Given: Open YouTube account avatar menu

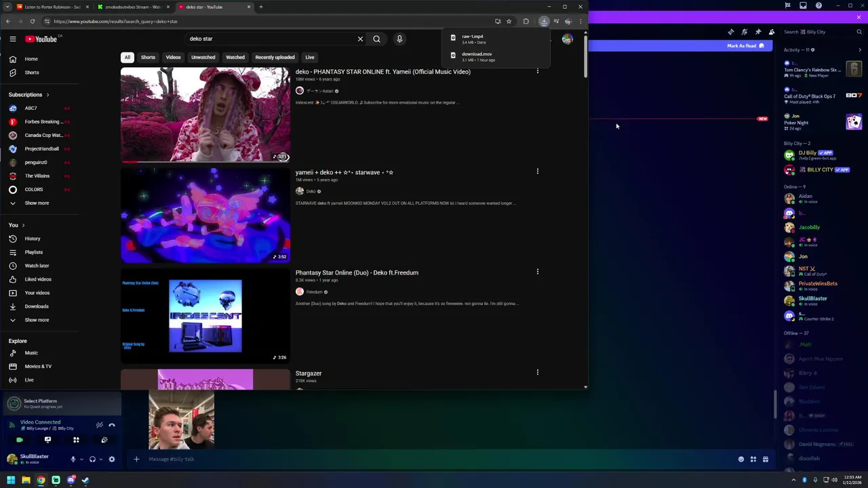Looking at the screenshot, I should 567,39.
